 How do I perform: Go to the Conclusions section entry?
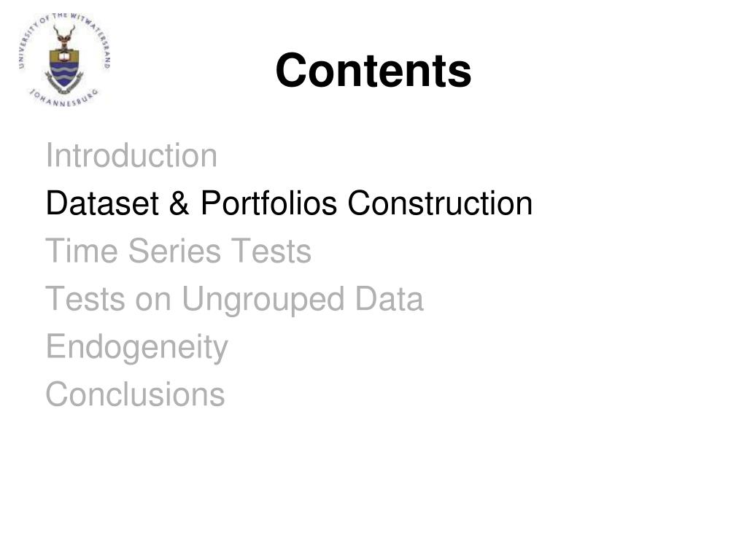click(135, 394)
